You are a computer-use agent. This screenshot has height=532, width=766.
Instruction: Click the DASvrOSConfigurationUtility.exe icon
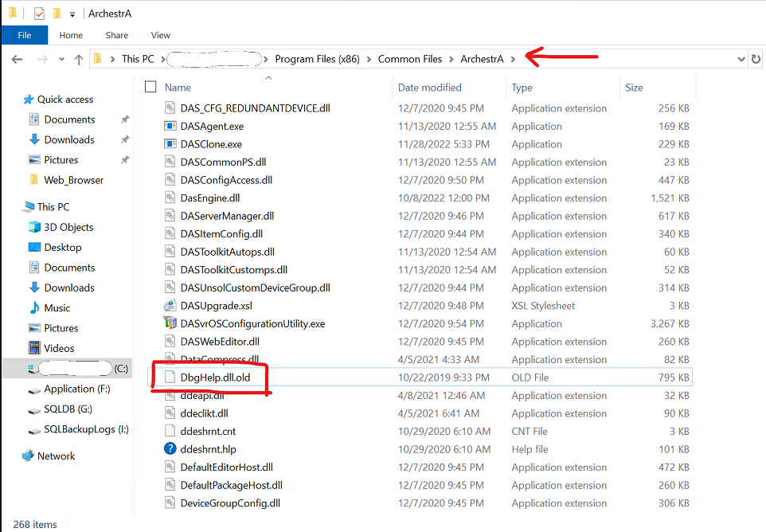[x=170, y=323]
